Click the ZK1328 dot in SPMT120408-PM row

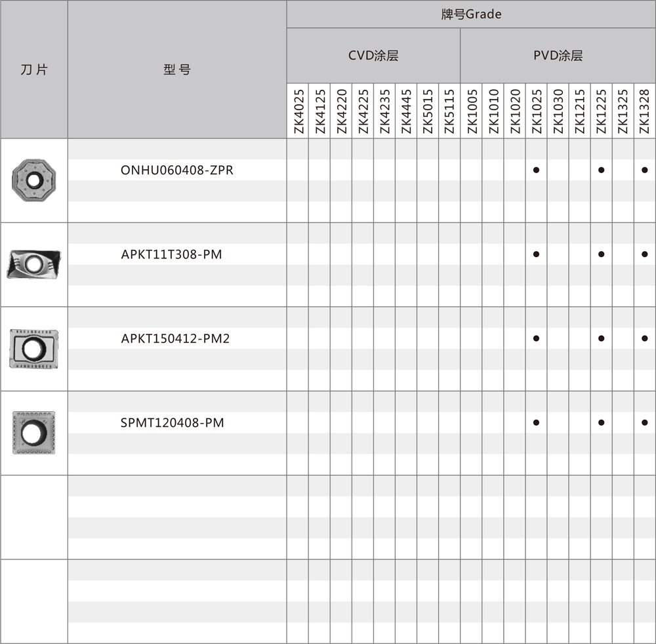click(645, 423)
